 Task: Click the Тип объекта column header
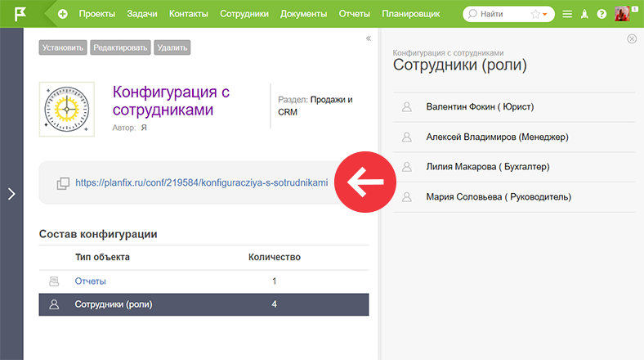(102, 257)
